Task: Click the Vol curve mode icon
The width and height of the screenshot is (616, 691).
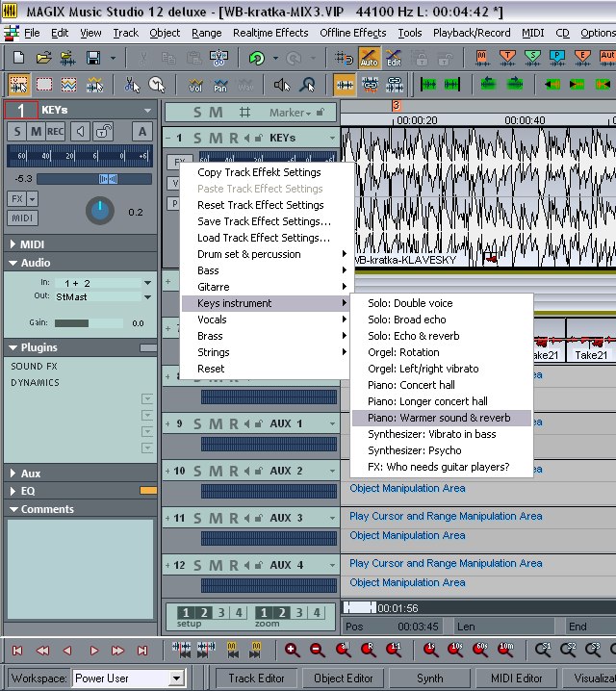Action: pos(196,85)
